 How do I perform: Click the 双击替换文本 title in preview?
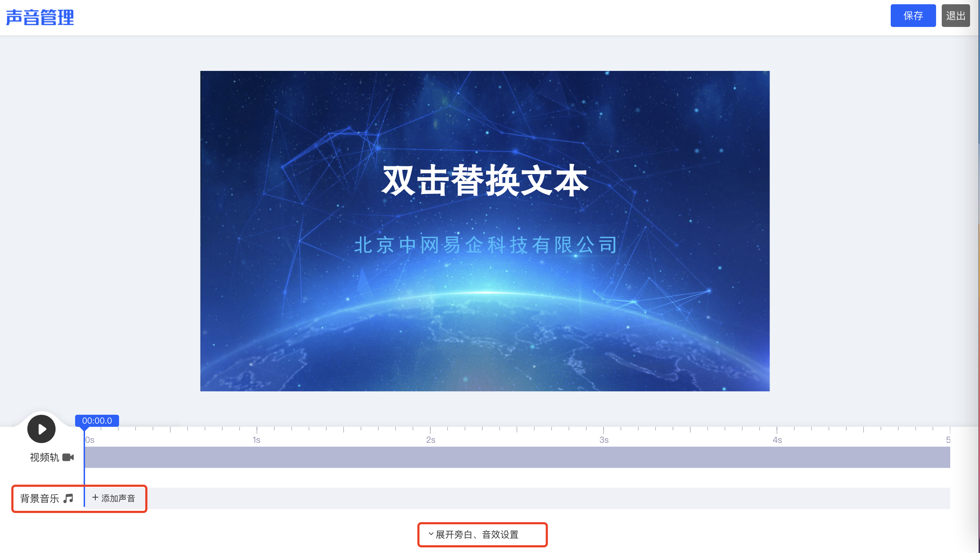pyautogui.click(x=485, y=180)
